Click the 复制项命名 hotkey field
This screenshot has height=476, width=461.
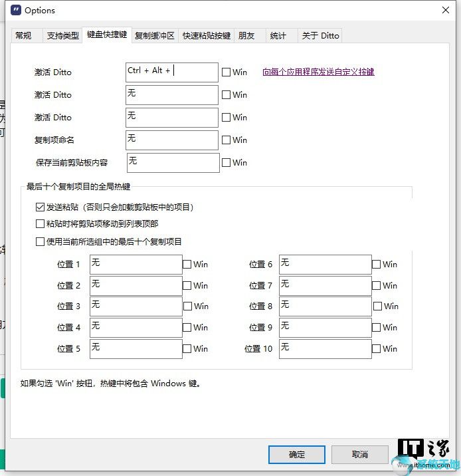(x=172, y=140)
